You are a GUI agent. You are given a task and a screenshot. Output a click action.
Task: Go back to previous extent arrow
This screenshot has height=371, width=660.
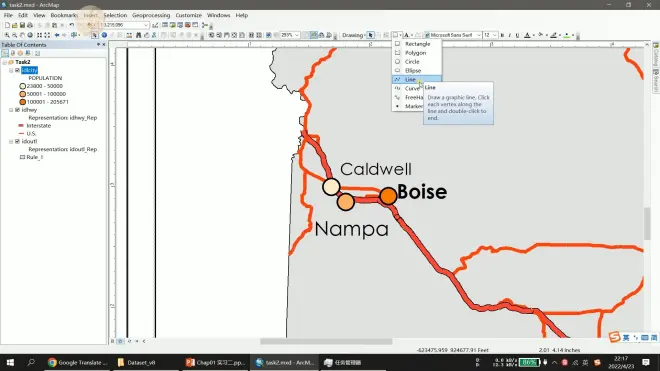pos(57,35)
